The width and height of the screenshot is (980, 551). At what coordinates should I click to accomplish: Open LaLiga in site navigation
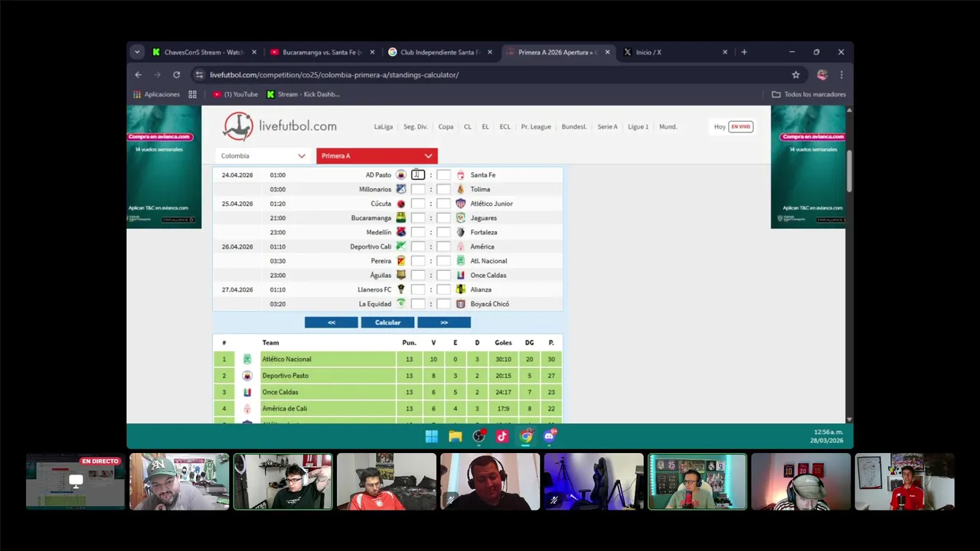click(384, 127)
